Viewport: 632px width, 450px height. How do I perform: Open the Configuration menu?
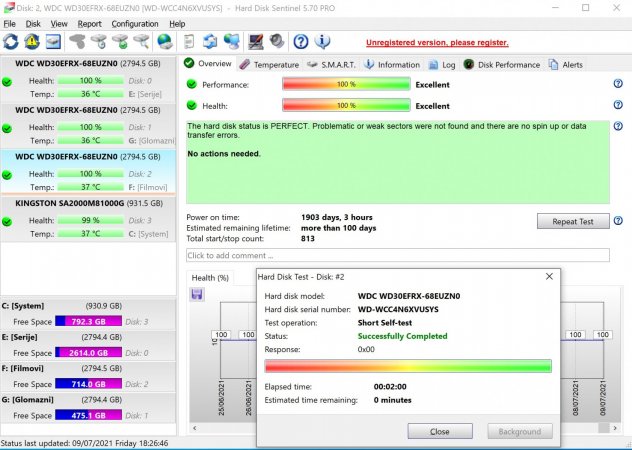point(135,24)
